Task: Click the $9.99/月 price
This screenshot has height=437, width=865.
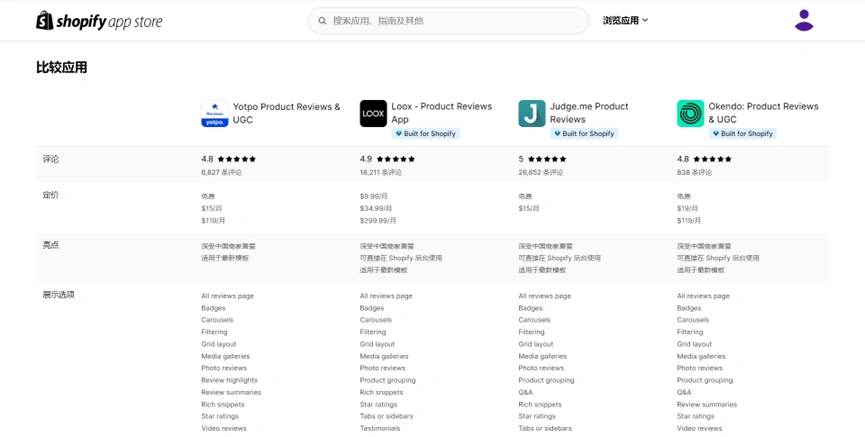Action: pyautogui.click(x=373, y=196)
